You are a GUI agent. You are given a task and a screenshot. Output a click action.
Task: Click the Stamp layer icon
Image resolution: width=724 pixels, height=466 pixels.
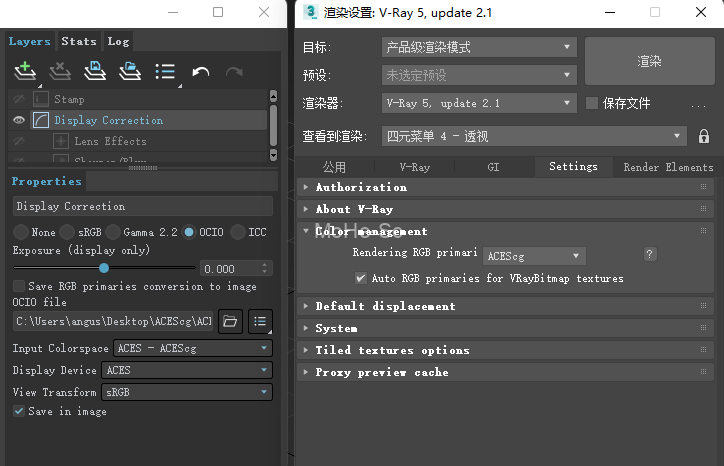[x=41, y=99]
